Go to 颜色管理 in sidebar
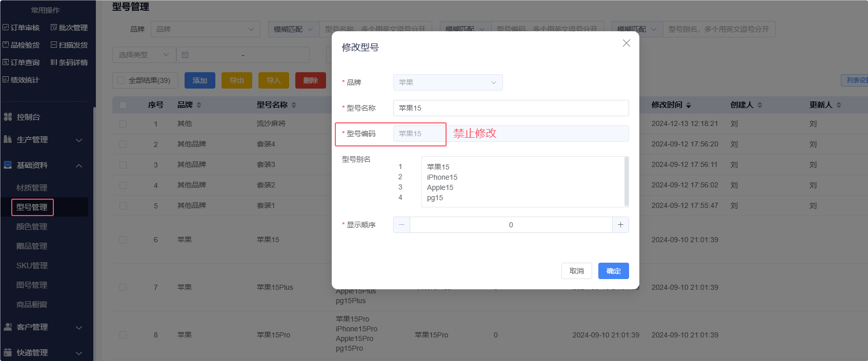Image resolution: width=868 pixels, height=361 pixels. (32, 227)
